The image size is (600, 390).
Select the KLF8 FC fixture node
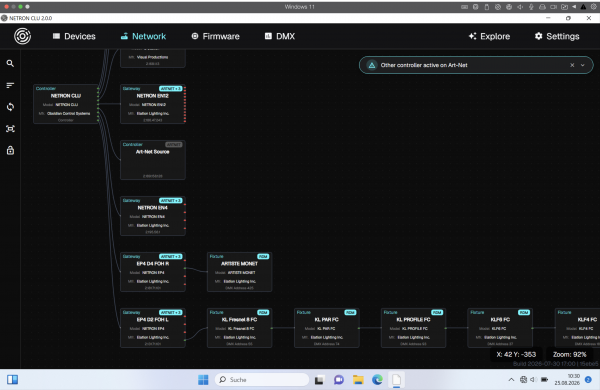(500, 328)
